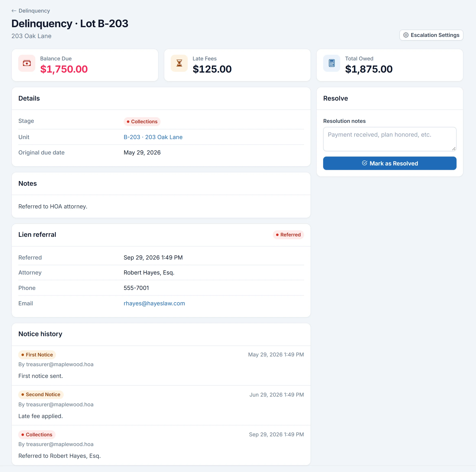Viewport: 476px width, 472px height.
Task: Click the First notice sent. entry text
Action: [x=41, y=376]
